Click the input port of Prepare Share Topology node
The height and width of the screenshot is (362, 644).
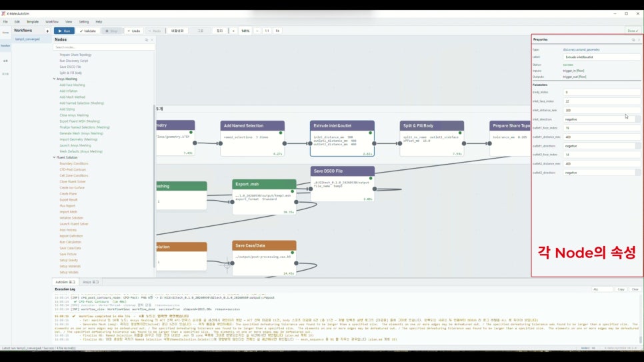[489, 143]
